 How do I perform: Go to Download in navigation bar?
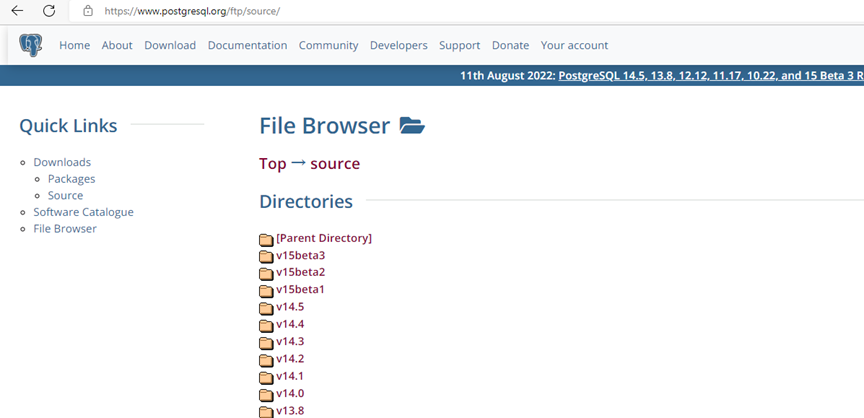[x=170, y=45]
